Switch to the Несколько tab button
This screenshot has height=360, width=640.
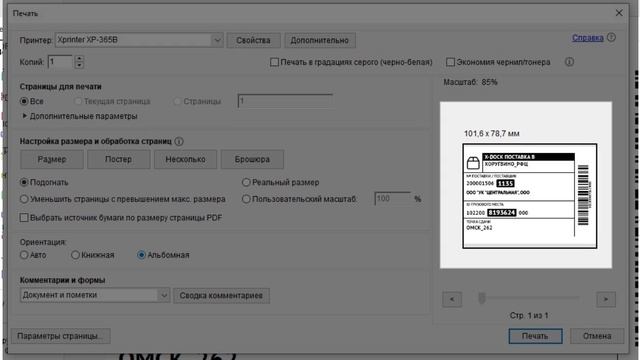[x=185, y=159]
